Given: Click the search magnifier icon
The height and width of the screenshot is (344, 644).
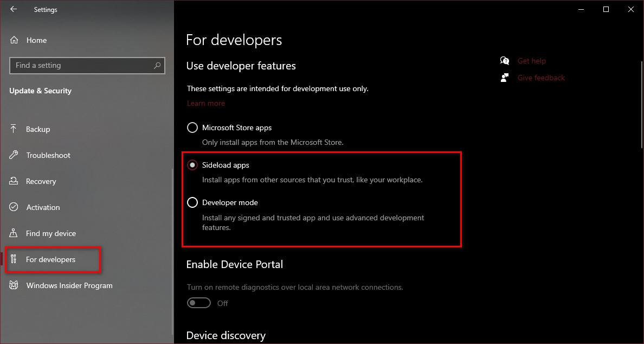Looking at the screenshot, I should click(x=157, y=66).
